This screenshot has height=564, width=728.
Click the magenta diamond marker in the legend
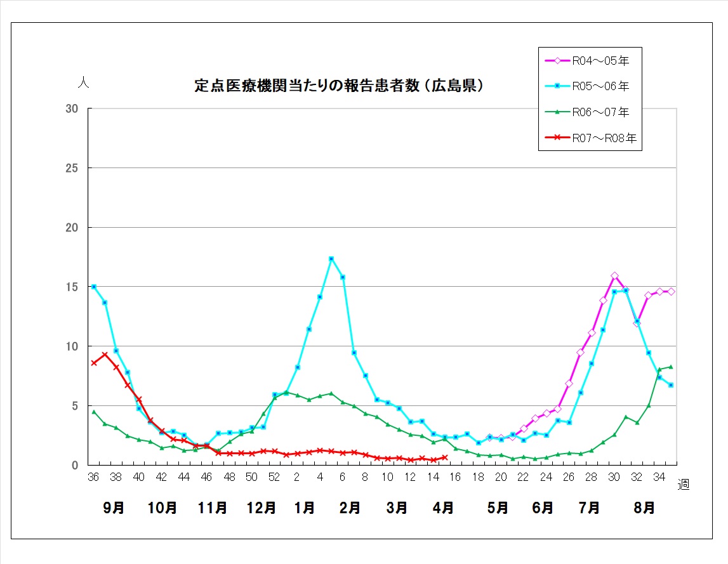[557, 61]
